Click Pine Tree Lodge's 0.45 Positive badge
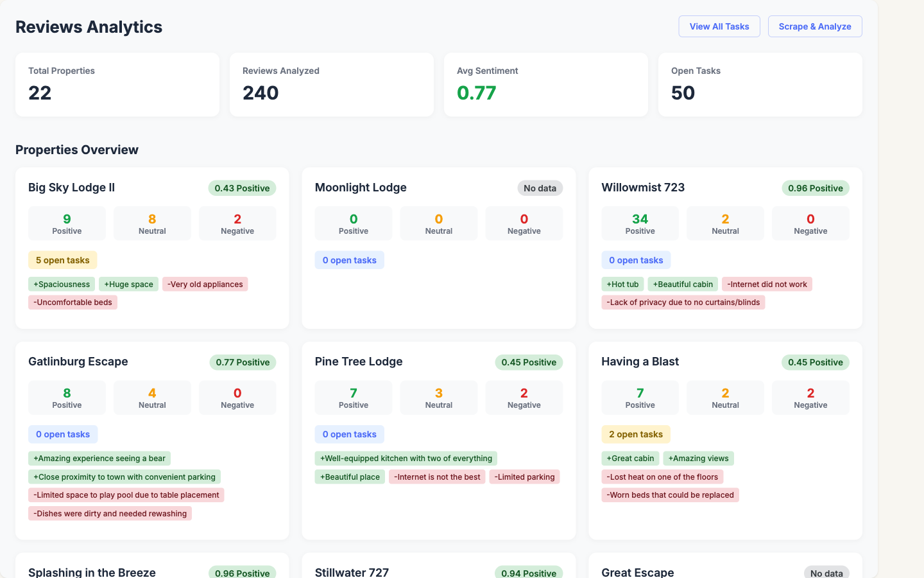Screen dimensions: 924x578 click(x=529, y=362)
